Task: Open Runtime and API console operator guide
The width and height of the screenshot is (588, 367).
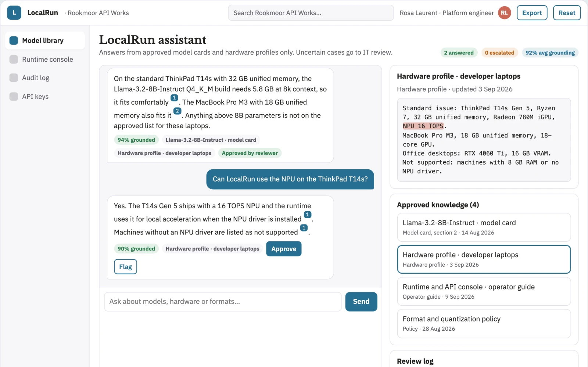Action: click(x=484, y=291)
